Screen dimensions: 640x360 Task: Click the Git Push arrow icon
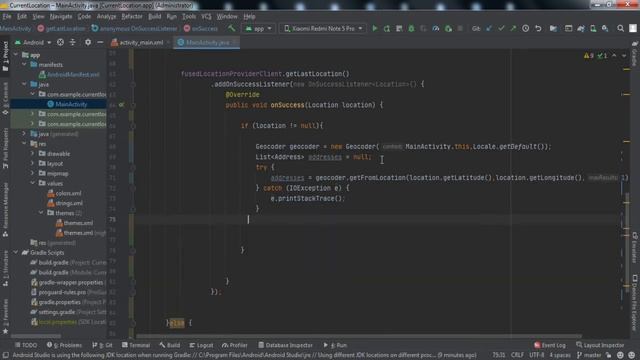[513, 28]
